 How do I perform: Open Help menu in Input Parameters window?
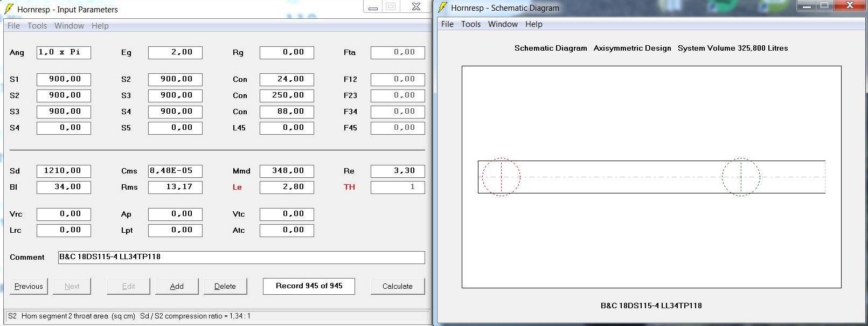tap(100, 26)
